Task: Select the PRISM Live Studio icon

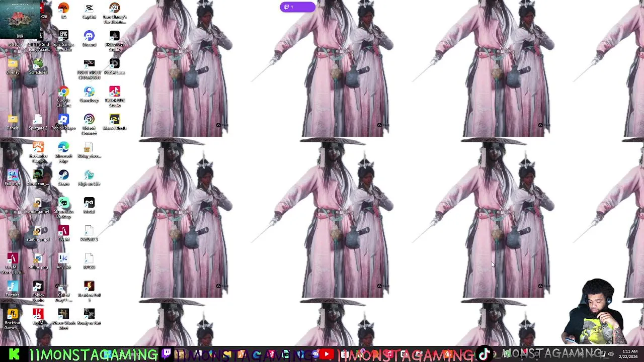Action: pos(115,41)
